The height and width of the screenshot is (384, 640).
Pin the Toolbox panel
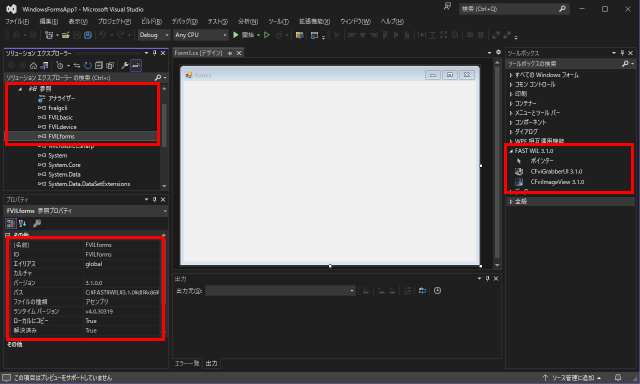coord(622,53)
